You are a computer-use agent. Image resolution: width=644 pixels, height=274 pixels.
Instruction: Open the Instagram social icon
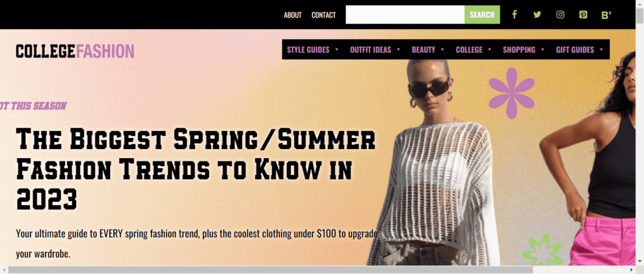560,15
